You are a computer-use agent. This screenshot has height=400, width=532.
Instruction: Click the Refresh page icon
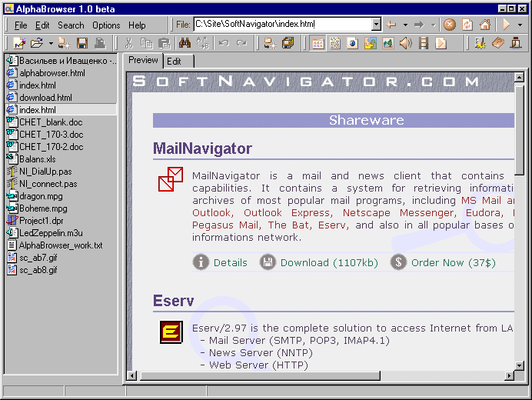click(x=467, y=25)
